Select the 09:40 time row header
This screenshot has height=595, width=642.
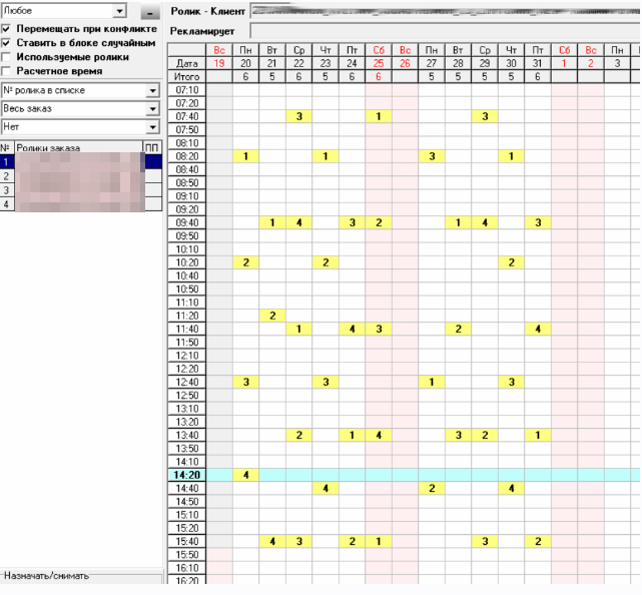187,223
